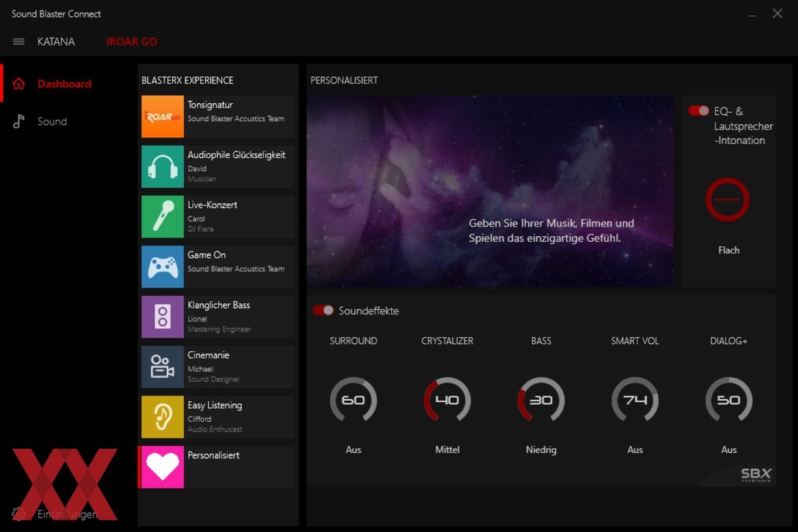
Task: Select the Live-Konzert profile title
Action: [212, 205]
